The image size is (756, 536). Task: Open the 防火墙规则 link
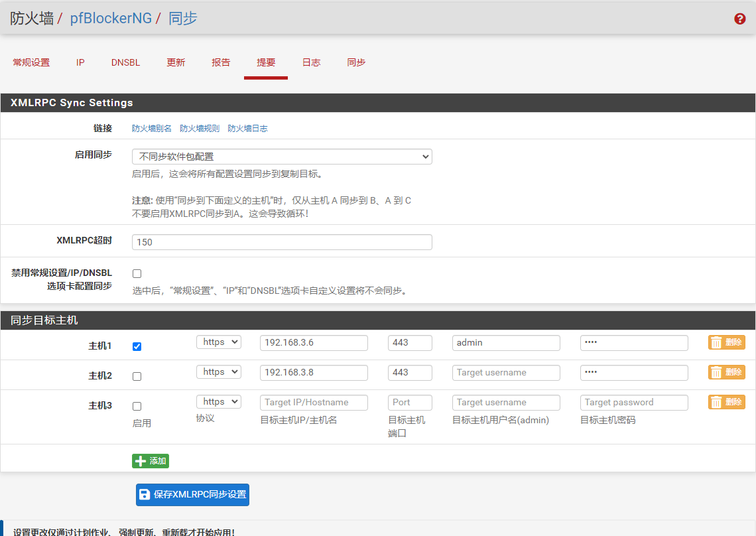pos(200,129)
